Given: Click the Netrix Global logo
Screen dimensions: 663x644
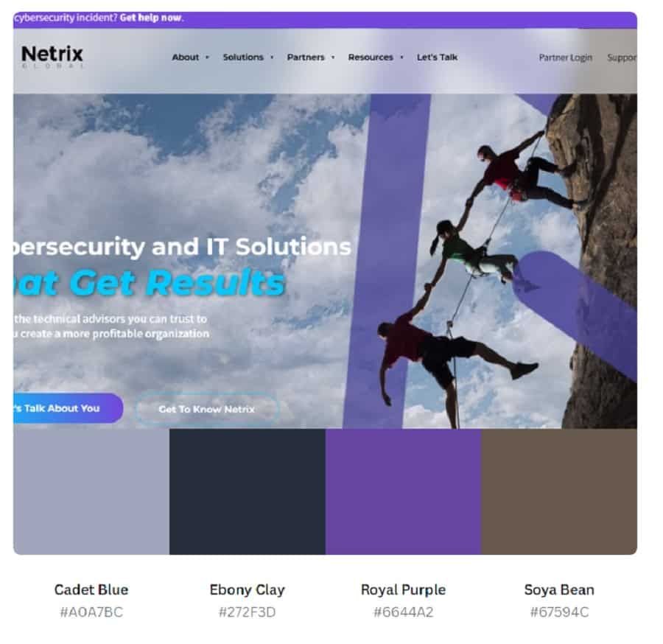Looking at the screenshot, I should [x=52, y=56].
